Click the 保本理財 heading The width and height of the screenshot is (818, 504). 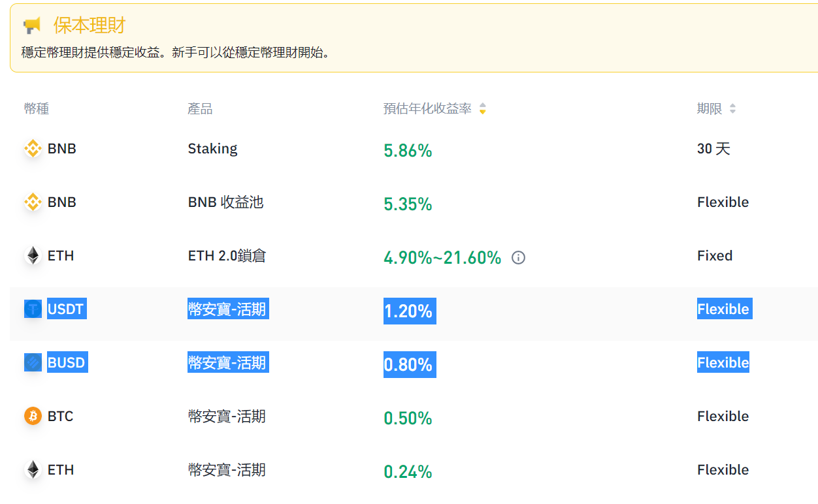(x=90, y=26)
